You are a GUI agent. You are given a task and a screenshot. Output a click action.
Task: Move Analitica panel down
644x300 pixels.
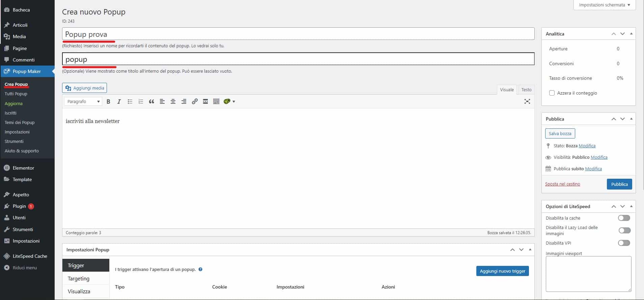(622, 34)
